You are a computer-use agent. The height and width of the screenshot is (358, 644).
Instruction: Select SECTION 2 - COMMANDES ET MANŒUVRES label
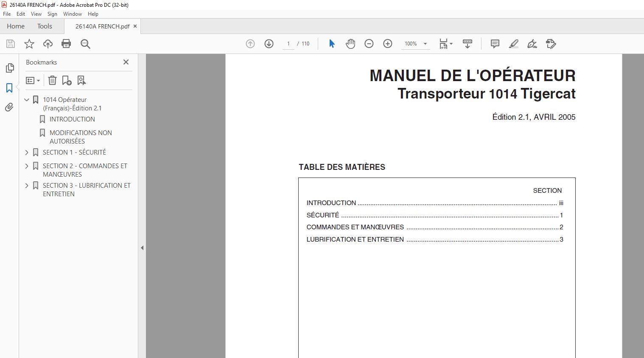click(x=85, y=170)
